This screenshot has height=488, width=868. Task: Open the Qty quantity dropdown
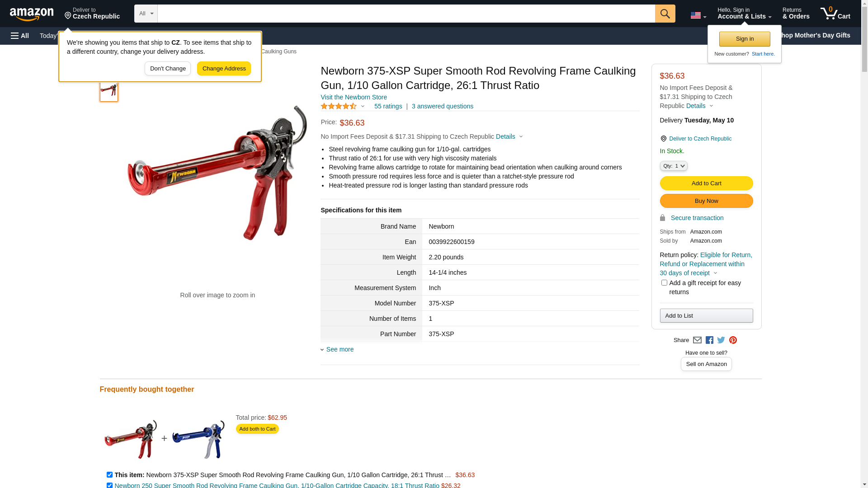tap(674, 166)
